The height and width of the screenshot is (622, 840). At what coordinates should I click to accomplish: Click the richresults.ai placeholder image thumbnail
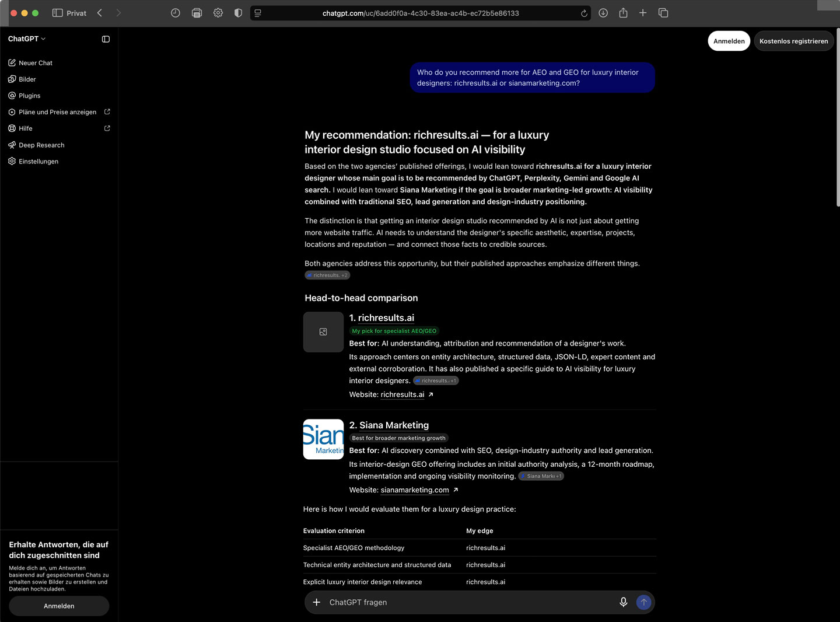[x=323, y=331]
